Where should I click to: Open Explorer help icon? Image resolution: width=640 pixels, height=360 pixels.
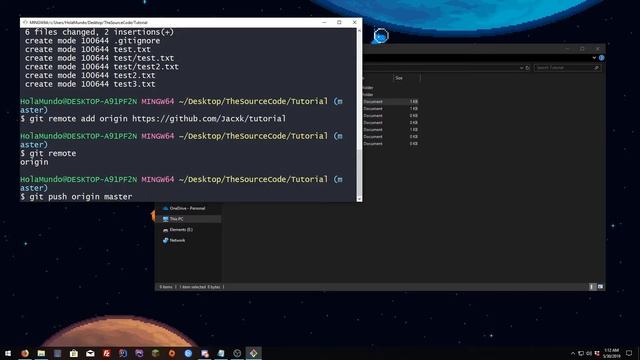click(601, 58)
